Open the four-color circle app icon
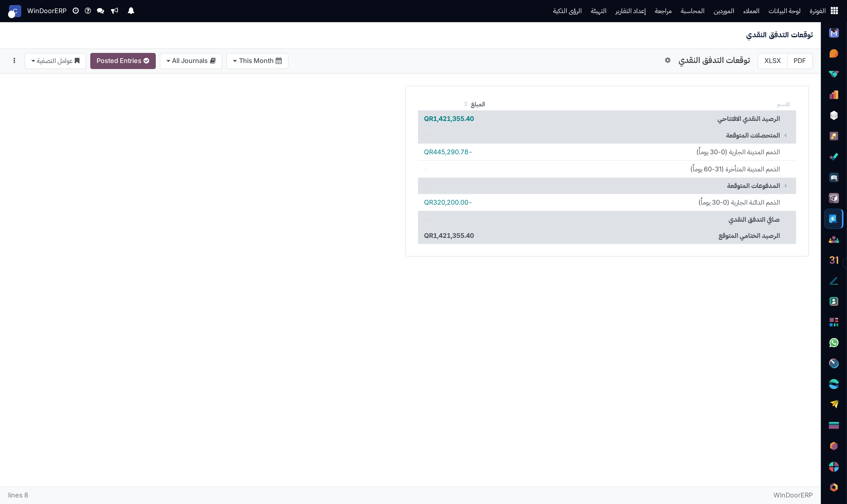 point(834,467)
